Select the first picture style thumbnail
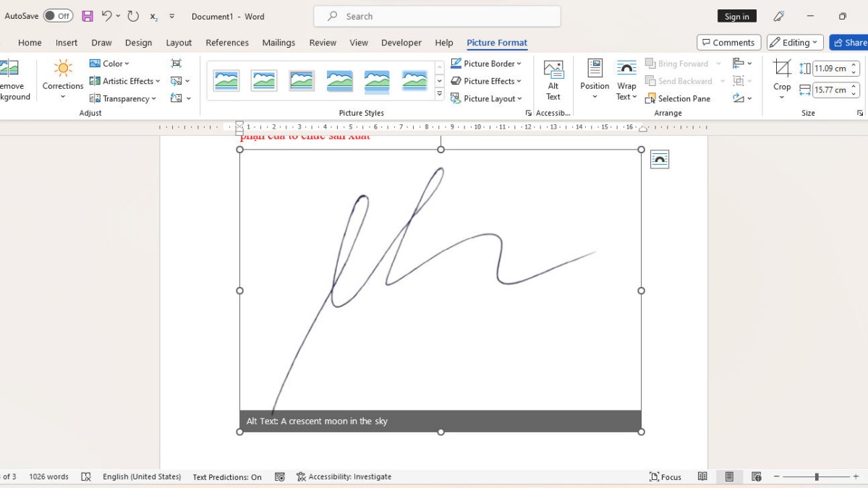The image size is (868, 488). click(226, 80)
